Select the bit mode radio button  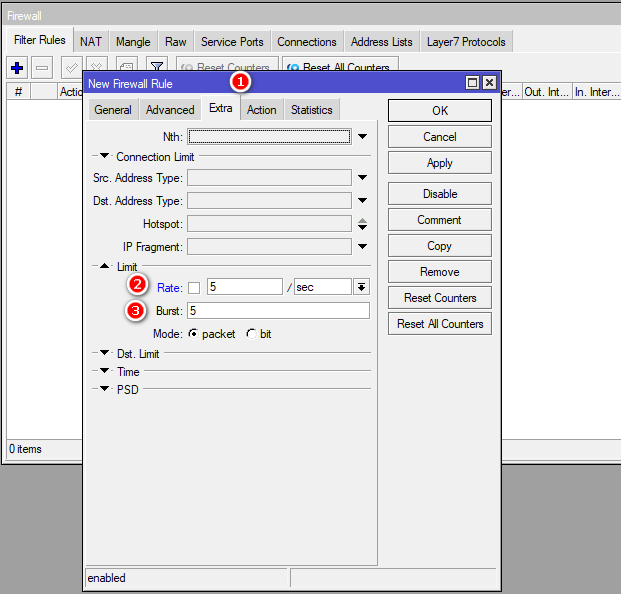coord(251,334)
